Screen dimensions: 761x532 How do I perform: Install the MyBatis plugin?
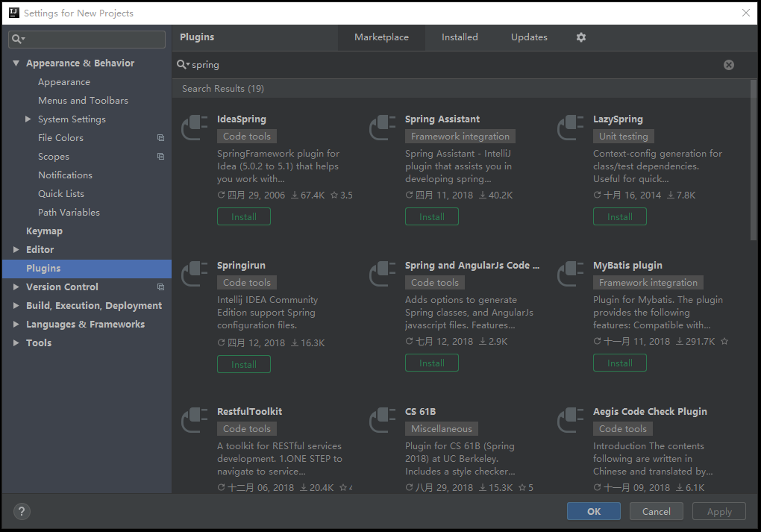[619, 363]
